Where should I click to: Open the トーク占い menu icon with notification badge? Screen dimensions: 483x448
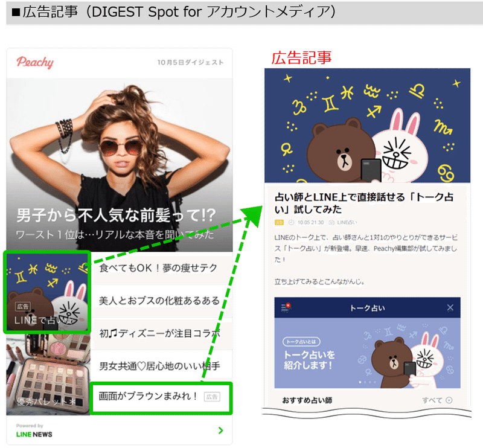(x=286, y=308)
